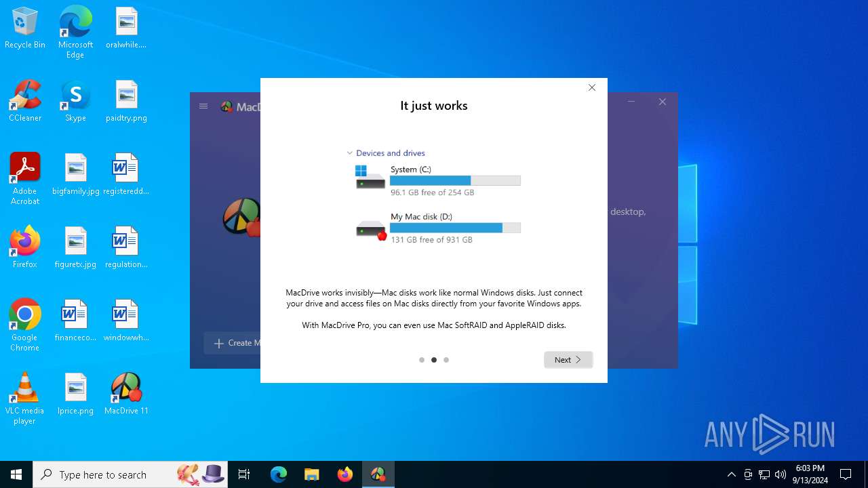This screenshot has width=868, height=488.
Task: Open the Google Chrome desktop shortcut
Action: pyautogui.click(x=25, y=325)
